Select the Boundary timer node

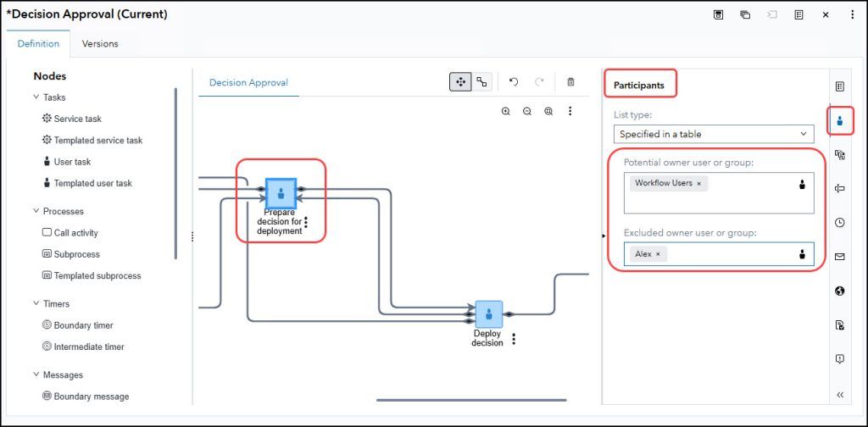[77, 325]
